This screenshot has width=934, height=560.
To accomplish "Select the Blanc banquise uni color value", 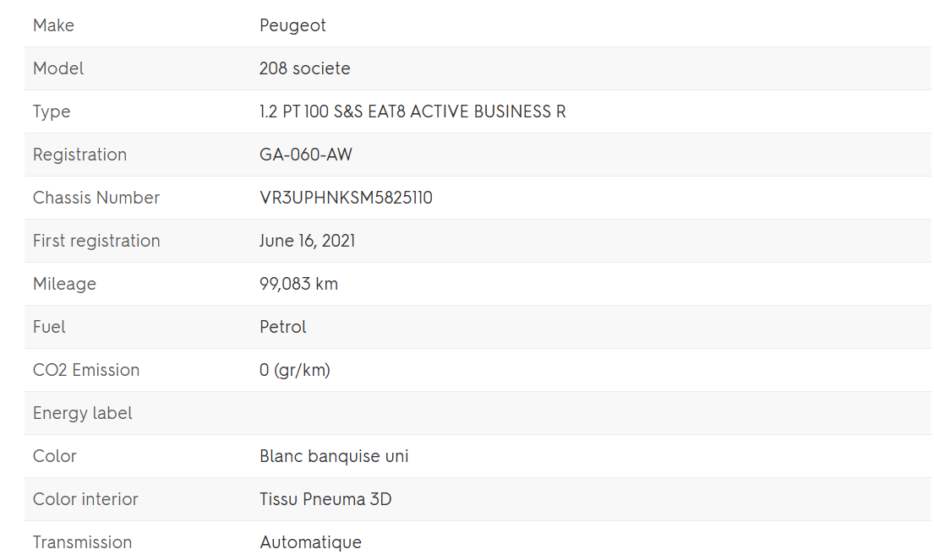I will click(334, 456).
